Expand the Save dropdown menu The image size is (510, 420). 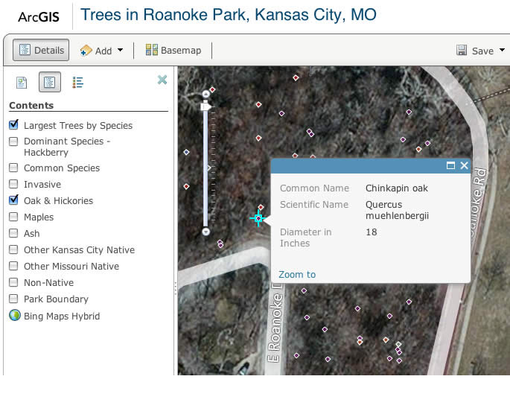point(480,51)
